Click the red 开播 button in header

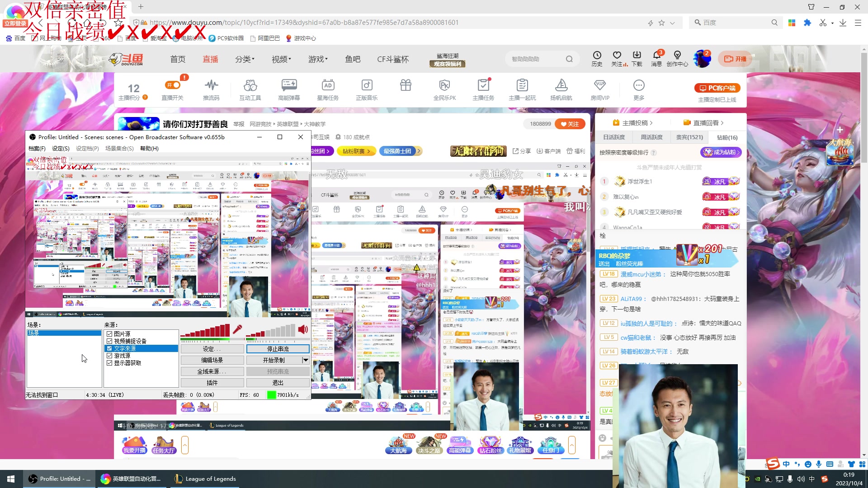click(x=735, y=59)
